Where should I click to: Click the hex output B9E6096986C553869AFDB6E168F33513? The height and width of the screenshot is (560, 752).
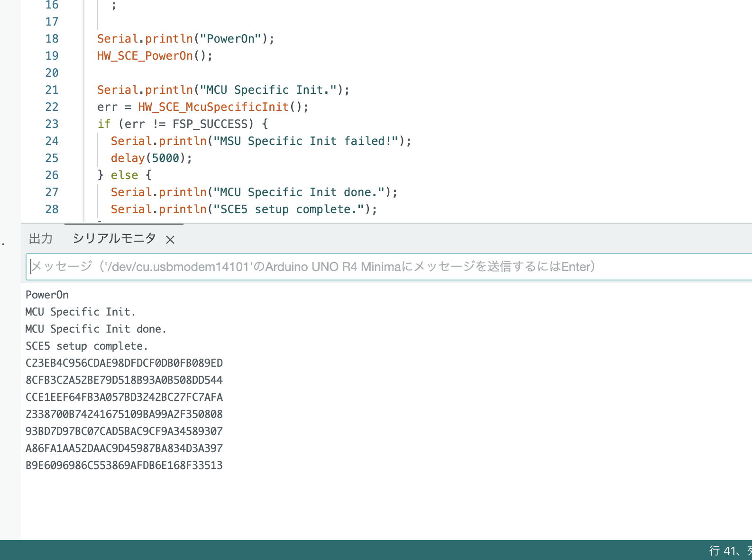pyautogui.click(x=124, y=465)
